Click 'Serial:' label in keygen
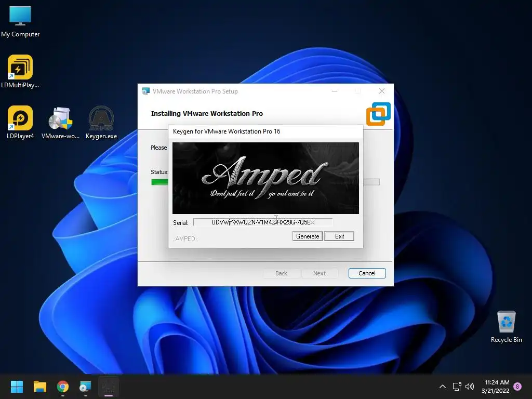The width and height of the screenshot is (532, 399). point(180,223)
